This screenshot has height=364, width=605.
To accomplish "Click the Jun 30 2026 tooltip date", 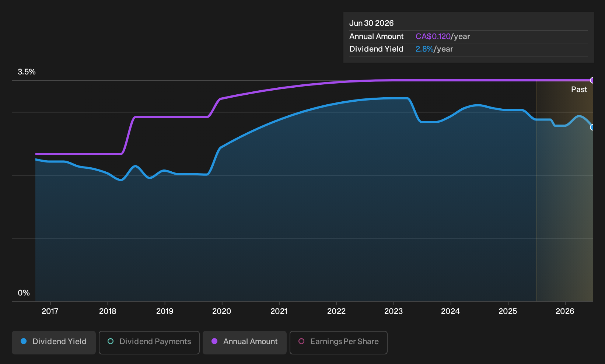I will [x=371, y=23].
